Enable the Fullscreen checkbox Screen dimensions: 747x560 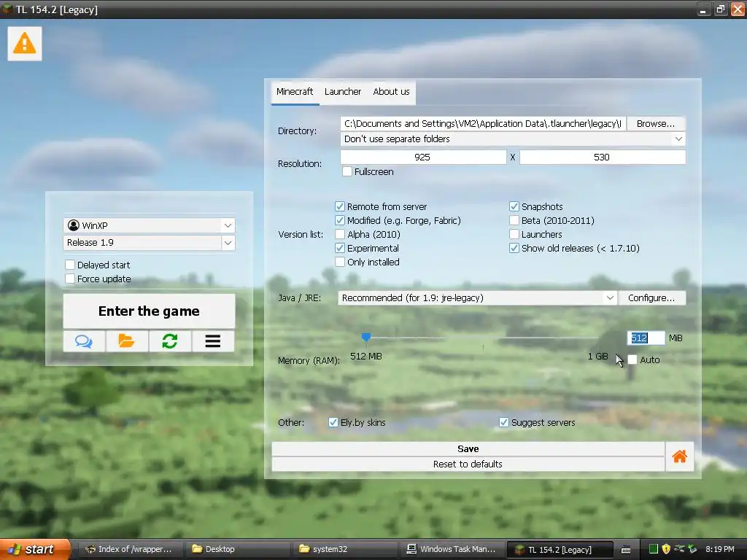(347, 171)
